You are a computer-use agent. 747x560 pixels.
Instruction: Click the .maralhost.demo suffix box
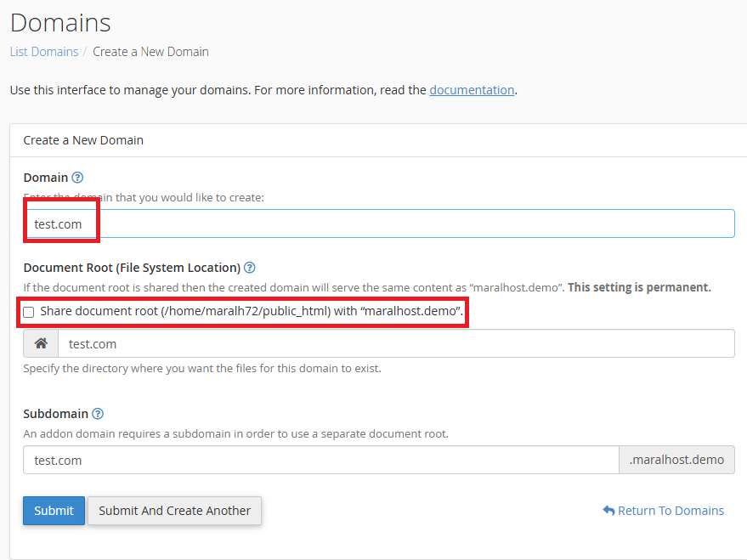(x=676, y=460)
